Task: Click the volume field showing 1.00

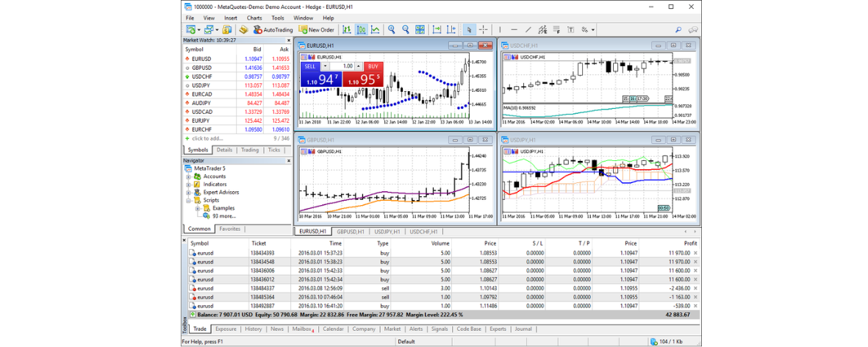Action: pos(342,66)
